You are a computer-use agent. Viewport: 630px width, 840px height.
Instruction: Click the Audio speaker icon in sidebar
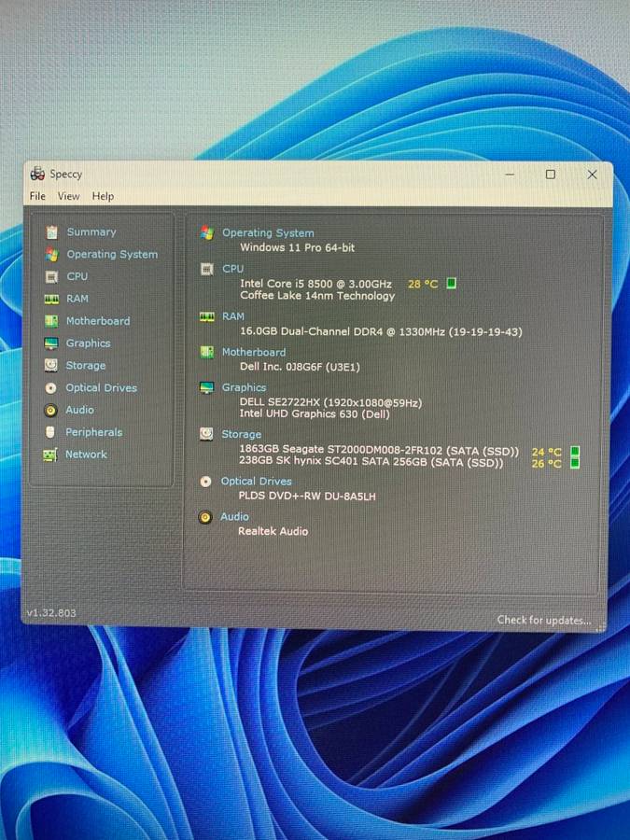[x=50, y=411]
